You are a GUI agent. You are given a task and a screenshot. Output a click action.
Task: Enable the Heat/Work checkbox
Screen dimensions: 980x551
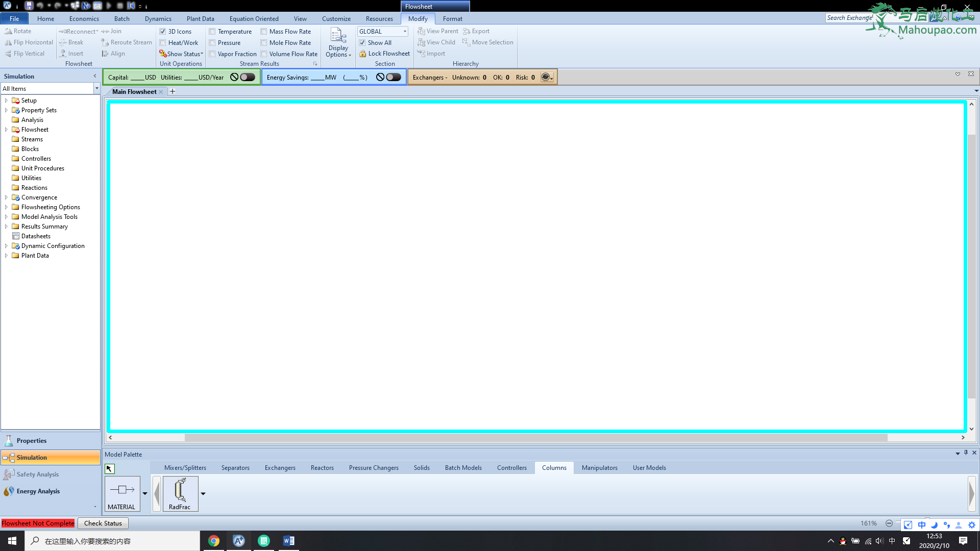(x=163, y=43)
